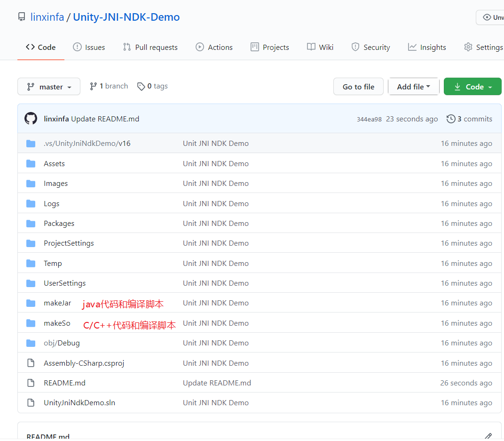
Task: Click the 23 seconds ago commit timestamp
Action: (x=412, y=119)
